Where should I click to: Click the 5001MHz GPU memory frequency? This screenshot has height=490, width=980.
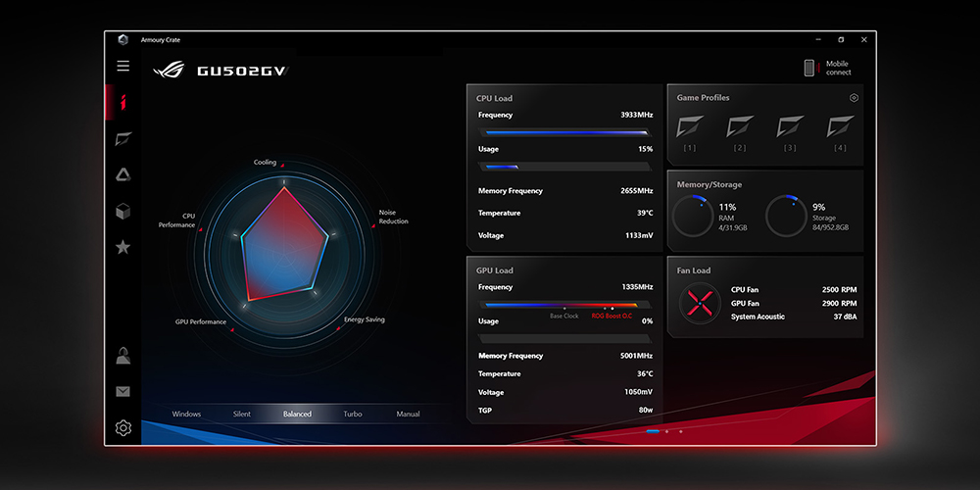[x=637, y=356]
